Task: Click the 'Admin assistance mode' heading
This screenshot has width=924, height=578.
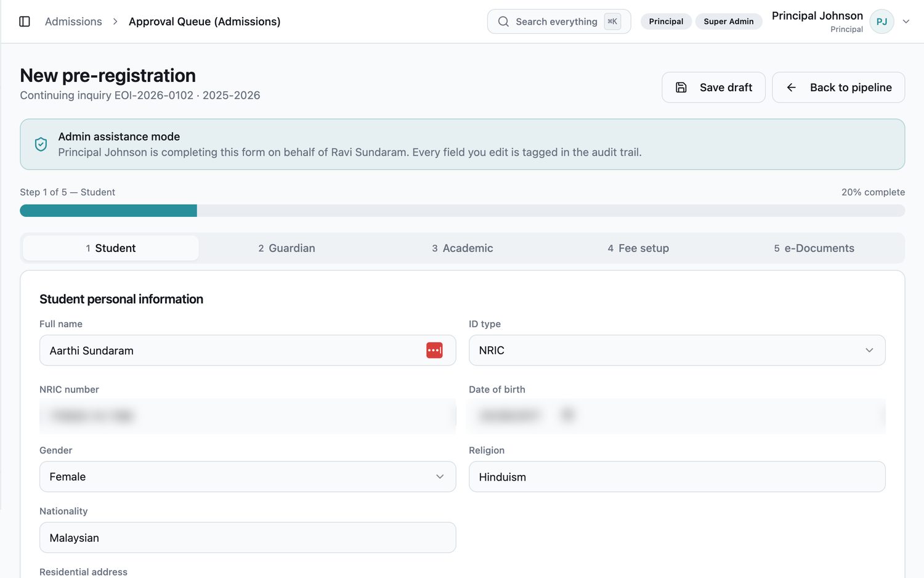Action: point(119,137)
